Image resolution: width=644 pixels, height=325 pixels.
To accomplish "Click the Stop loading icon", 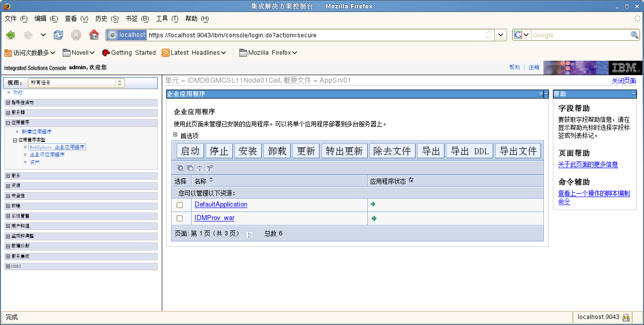I will tap(76, 35).
